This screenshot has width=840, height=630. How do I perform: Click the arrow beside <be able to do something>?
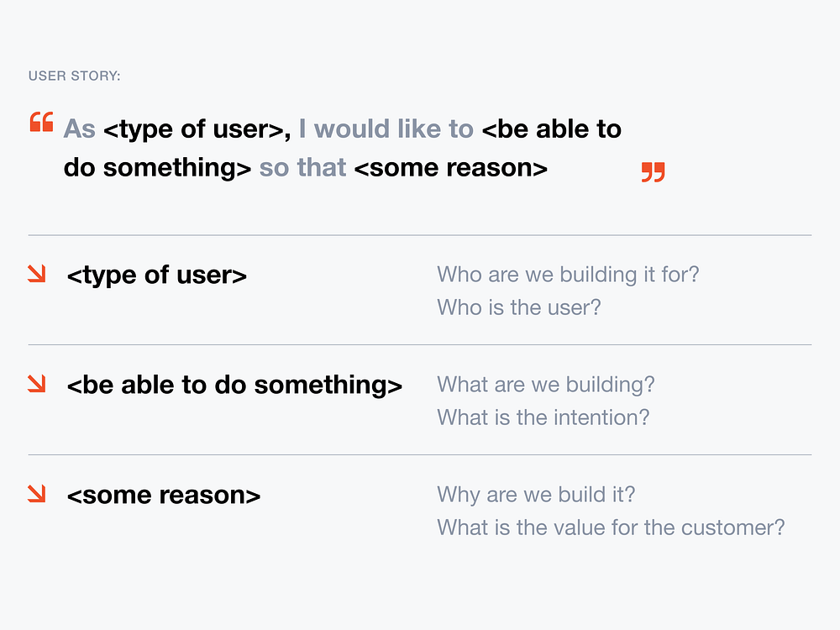click(37, 384)
